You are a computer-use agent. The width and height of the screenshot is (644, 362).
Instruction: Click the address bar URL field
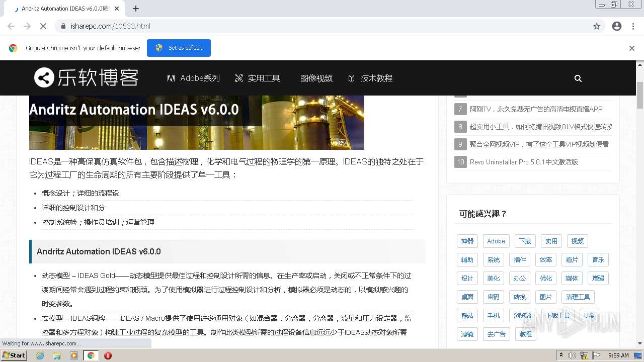click(x=322, y=26)
